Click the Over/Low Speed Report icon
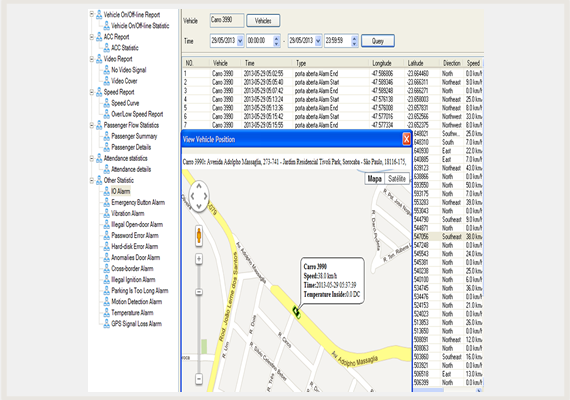Screen dimensions: 570x400 [107, 114]
